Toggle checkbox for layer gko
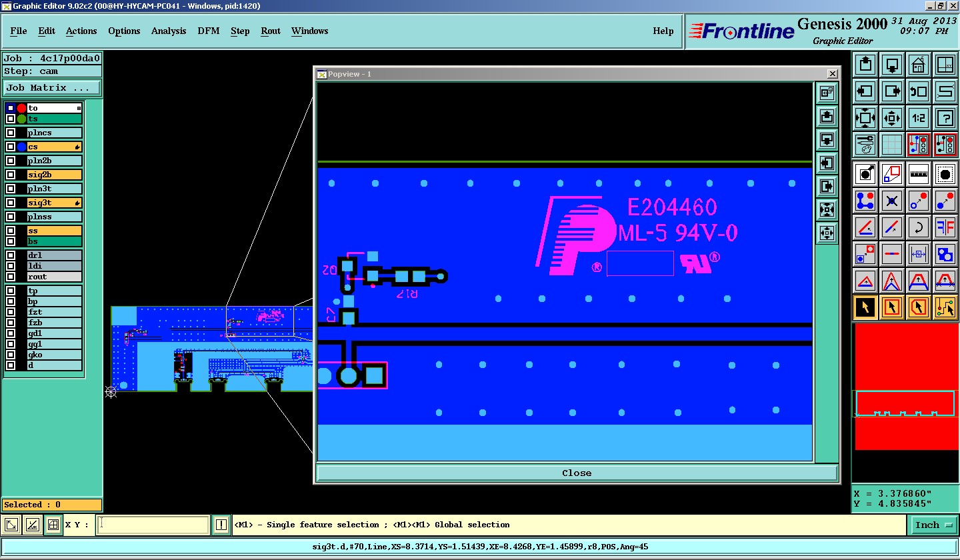The image size is (960, 560). (11, 355)
